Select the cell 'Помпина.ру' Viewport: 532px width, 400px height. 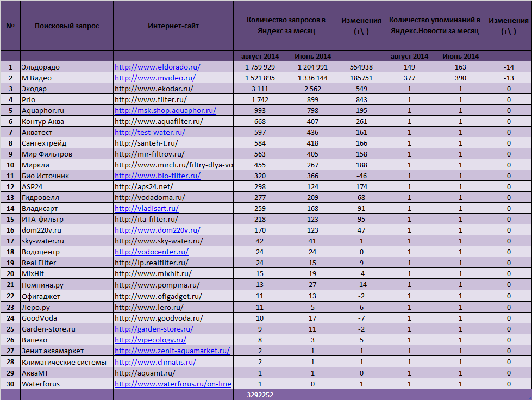coord(67,284)
